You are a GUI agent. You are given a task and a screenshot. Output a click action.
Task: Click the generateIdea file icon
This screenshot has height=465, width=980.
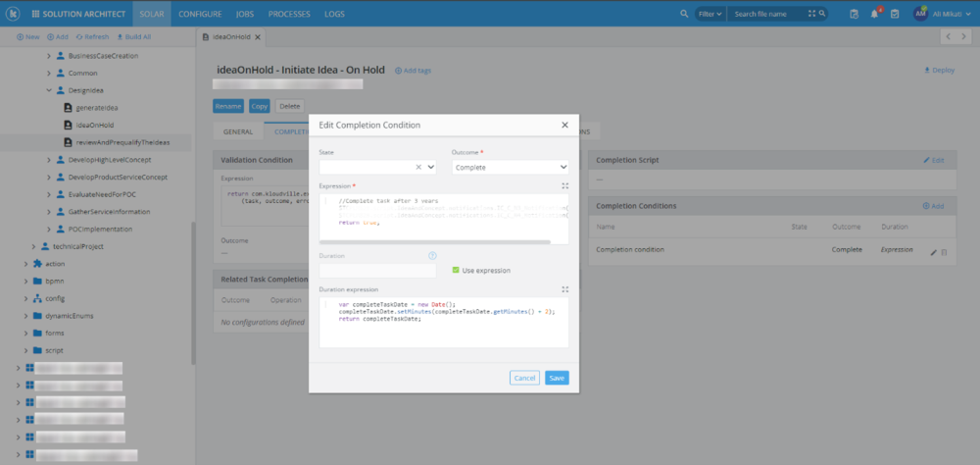(x=68, y=108)
